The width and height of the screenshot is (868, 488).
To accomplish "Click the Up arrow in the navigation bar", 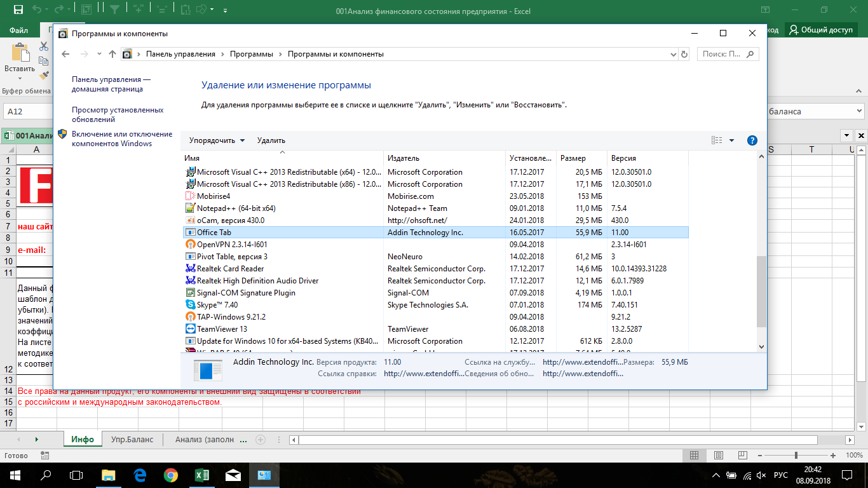I will pos(112,55).
